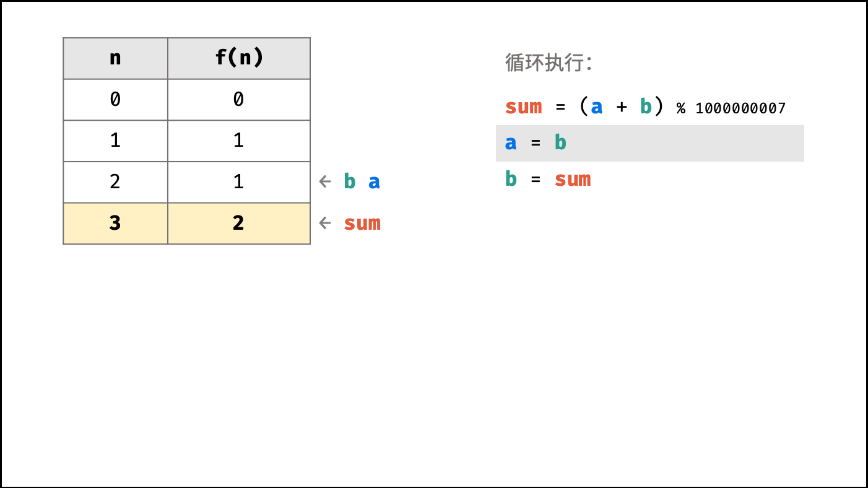868x488 pixels.
Task: Select the cell with n equals 0
Action: 115,100
